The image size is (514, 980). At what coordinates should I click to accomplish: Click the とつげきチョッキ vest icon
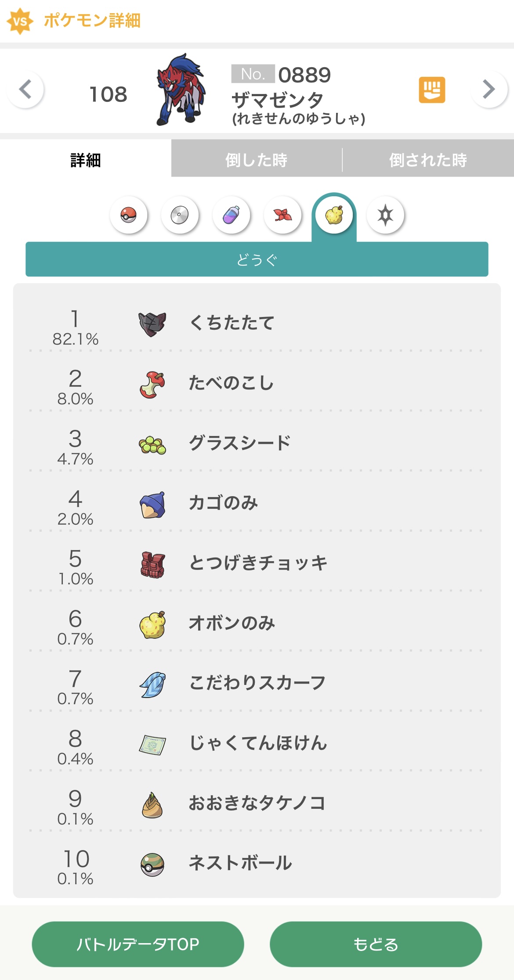click(152, 564)
